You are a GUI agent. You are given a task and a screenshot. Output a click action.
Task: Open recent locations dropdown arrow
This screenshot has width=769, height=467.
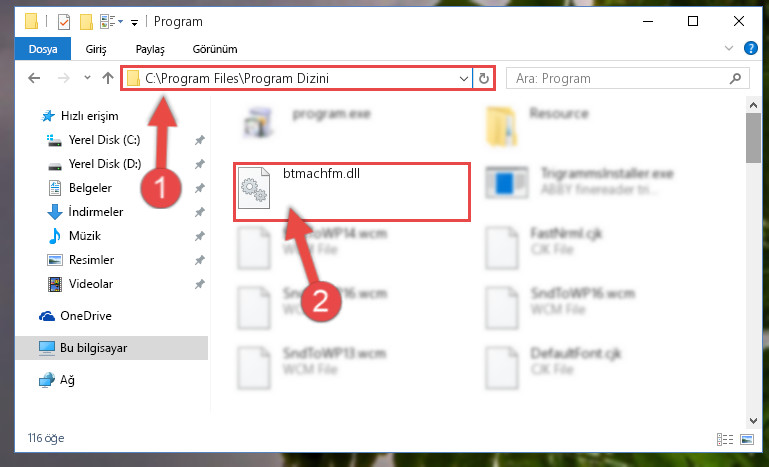(x=87, y=78)
